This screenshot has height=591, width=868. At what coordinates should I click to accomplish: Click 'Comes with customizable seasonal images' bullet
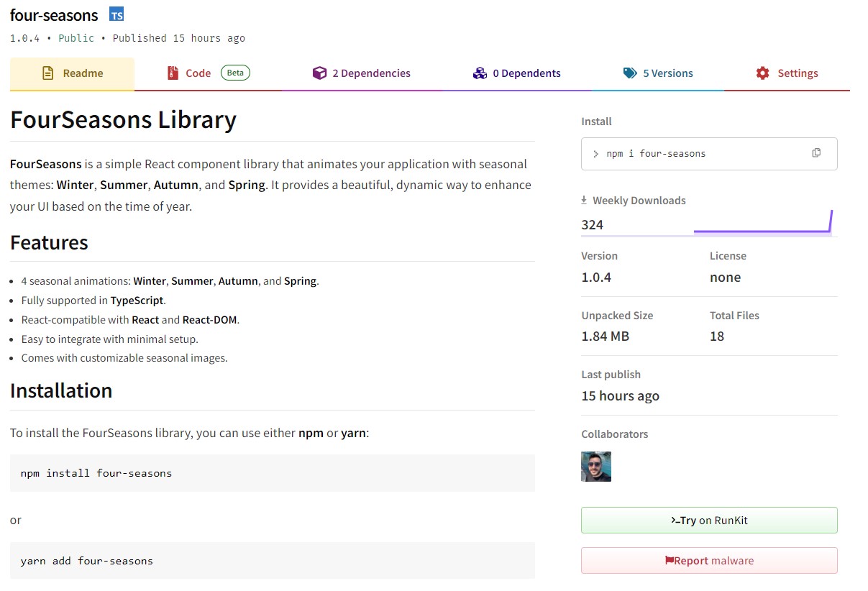coord(124,358)
